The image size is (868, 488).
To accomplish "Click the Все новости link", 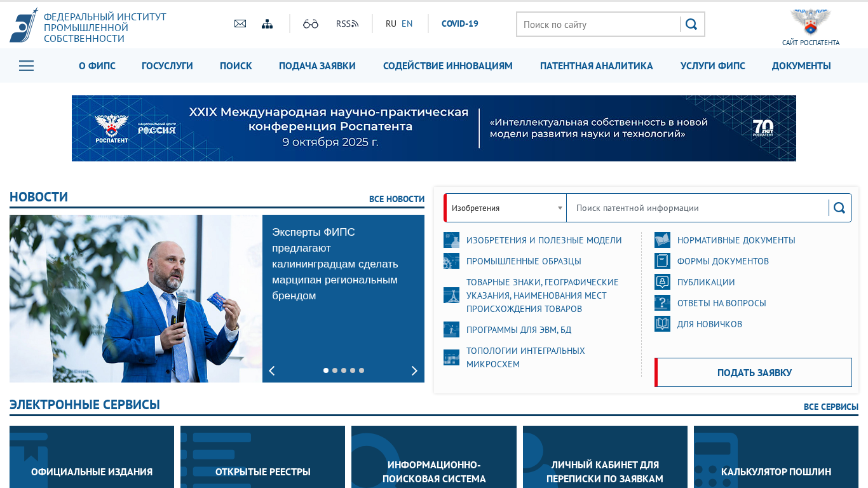I will [397, 199].
